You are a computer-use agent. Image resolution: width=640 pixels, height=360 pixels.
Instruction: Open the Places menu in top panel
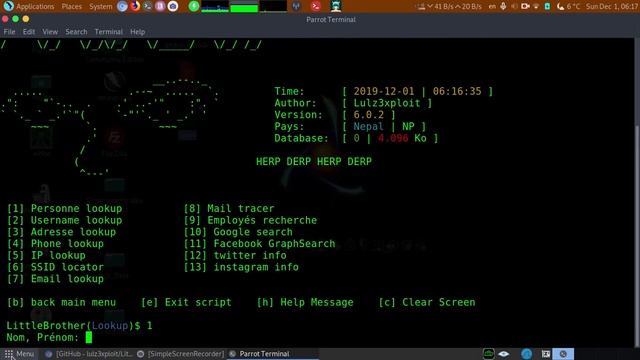71,7
